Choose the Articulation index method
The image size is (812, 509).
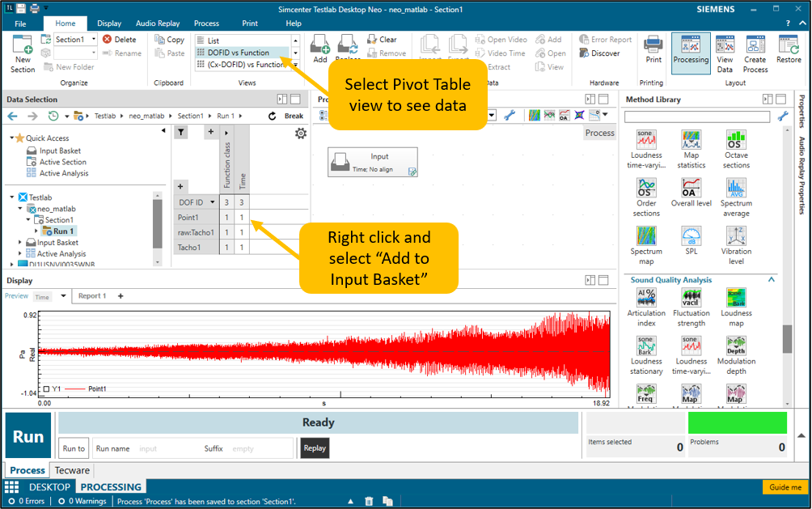[646, 308]
